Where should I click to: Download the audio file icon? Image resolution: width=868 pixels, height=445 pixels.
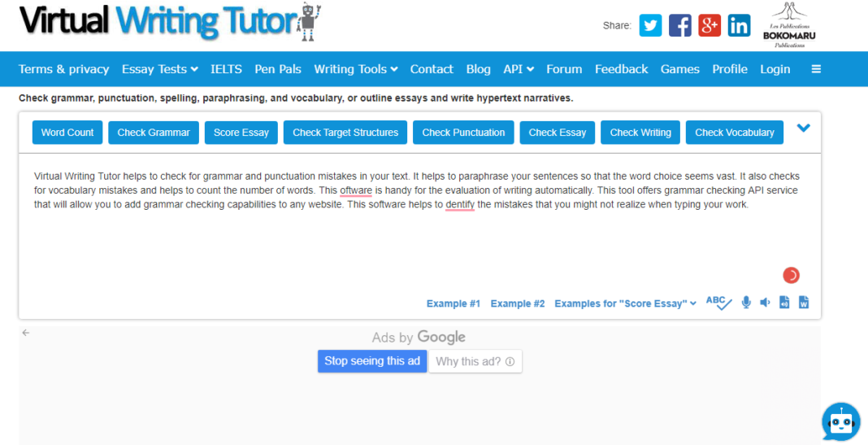pos(784,302)
